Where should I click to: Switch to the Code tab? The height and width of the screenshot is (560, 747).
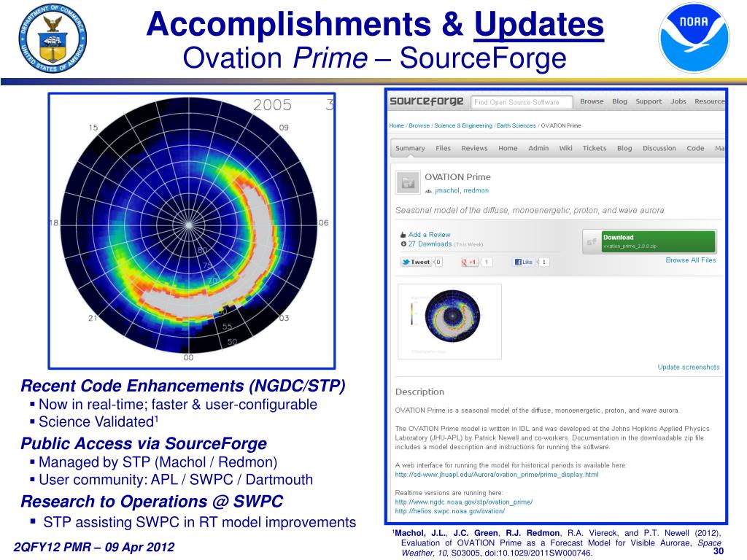695,148
